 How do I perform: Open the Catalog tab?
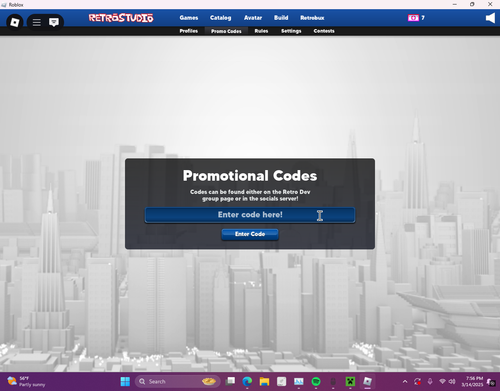[220, 18]
